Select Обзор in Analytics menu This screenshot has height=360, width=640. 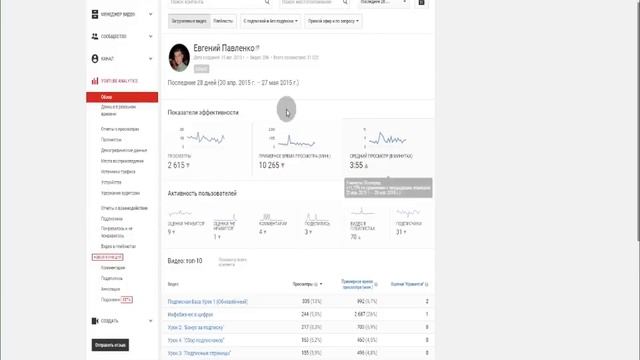(122, 97)
